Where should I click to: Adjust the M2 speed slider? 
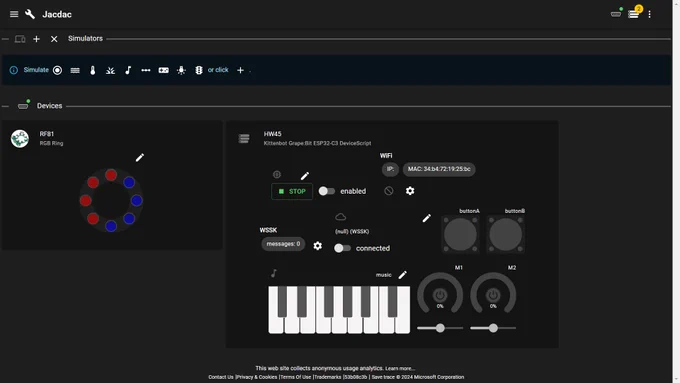pos(493,328)
